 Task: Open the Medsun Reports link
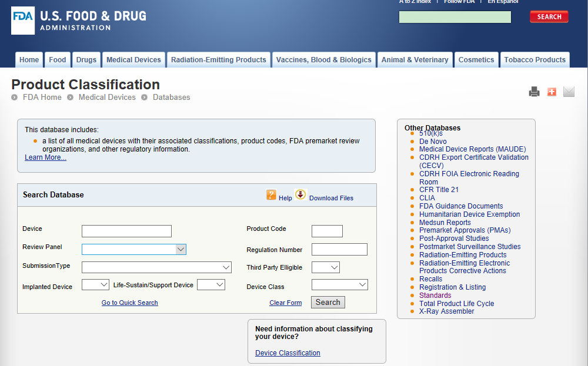point(445,223)
